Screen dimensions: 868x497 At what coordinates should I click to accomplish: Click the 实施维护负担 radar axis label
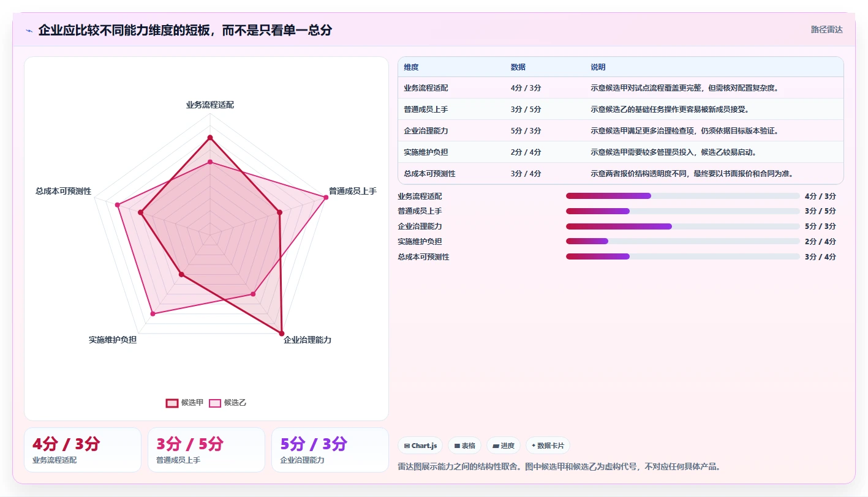point(113,340)
